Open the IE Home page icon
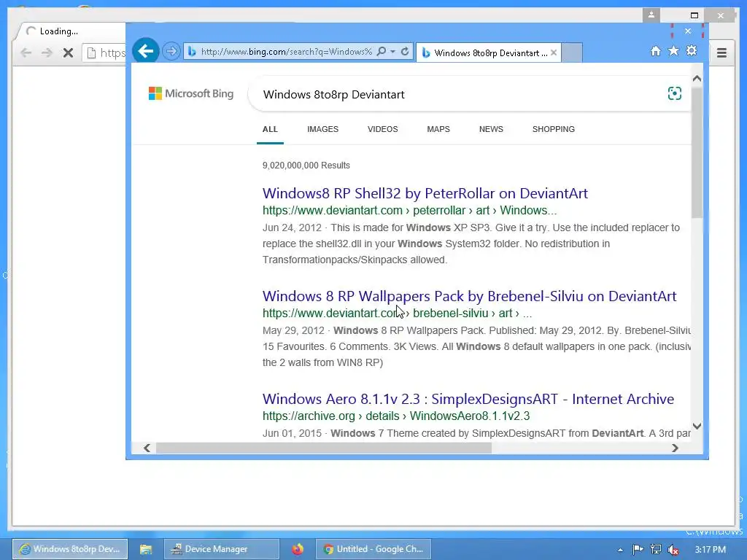Screen dimensions: 747x560 tap(656, 51)
